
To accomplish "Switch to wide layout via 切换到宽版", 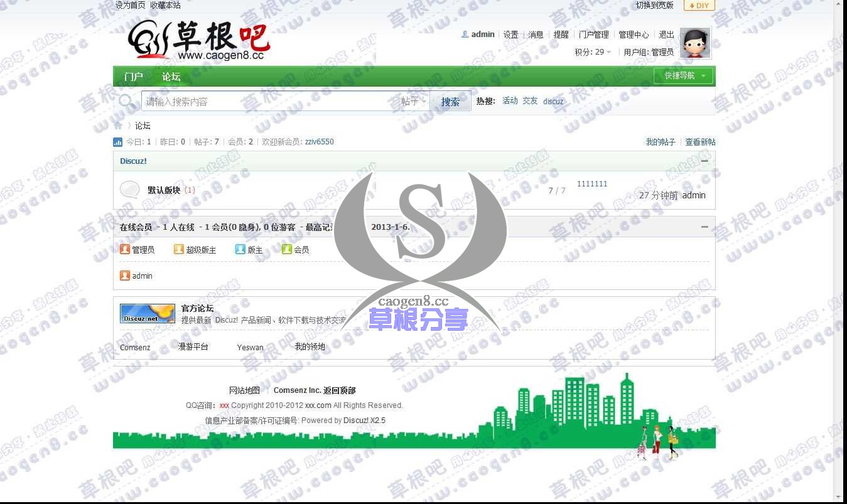I will [x=655, y=5].
